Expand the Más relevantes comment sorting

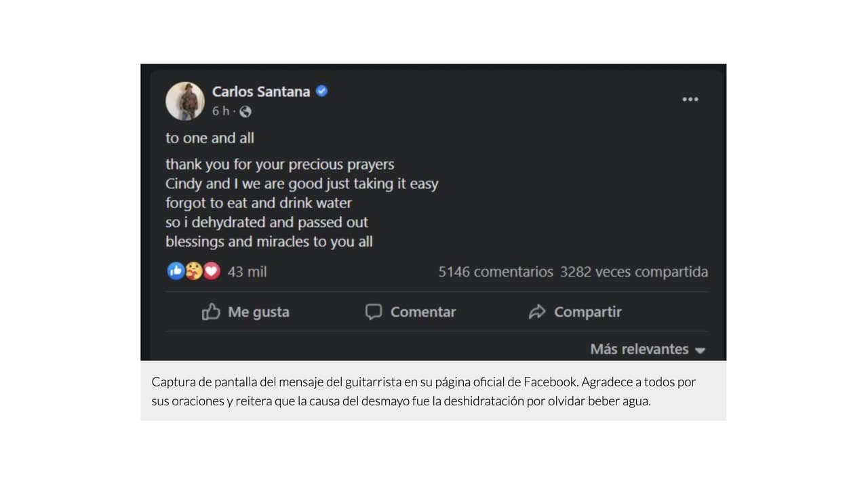pos(639,349)
